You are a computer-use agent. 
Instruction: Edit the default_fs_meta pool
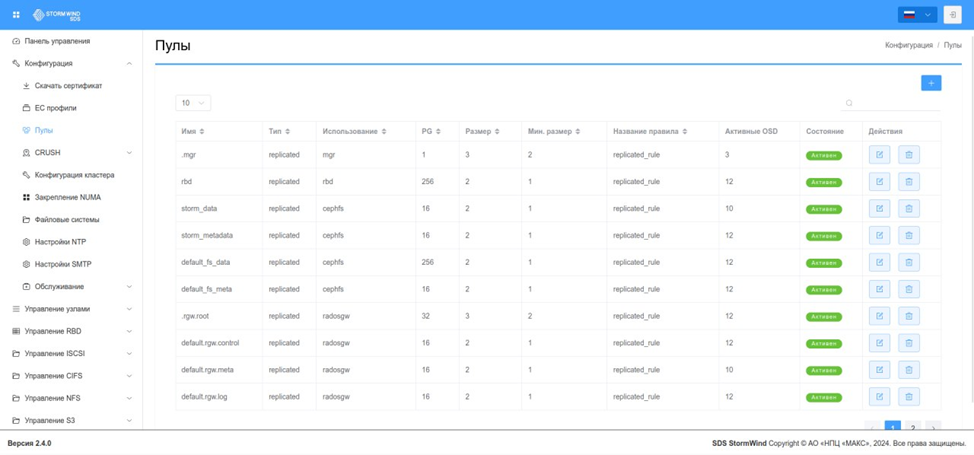[x=879, y=289]
